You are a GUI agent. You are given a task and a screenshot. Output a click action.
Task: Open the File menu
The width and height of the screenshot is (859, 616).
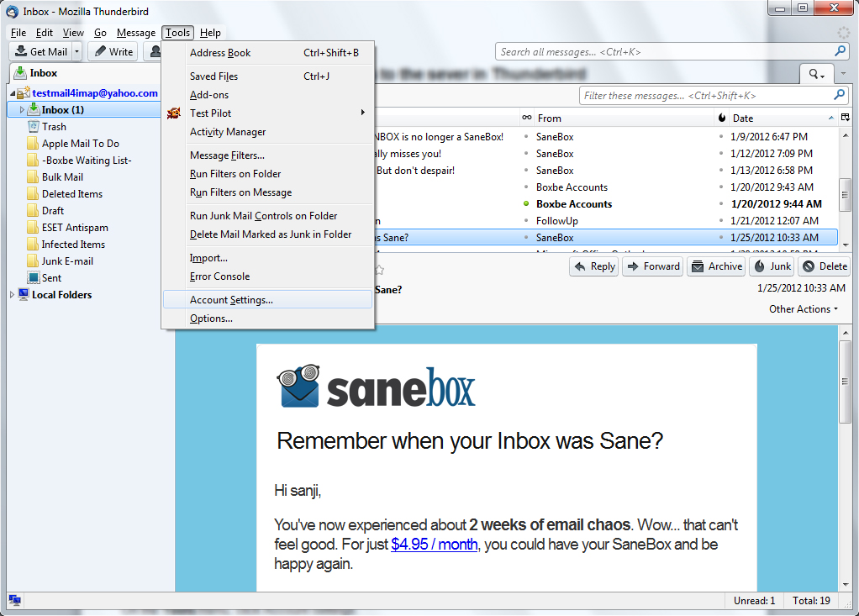tap(18, 33)
